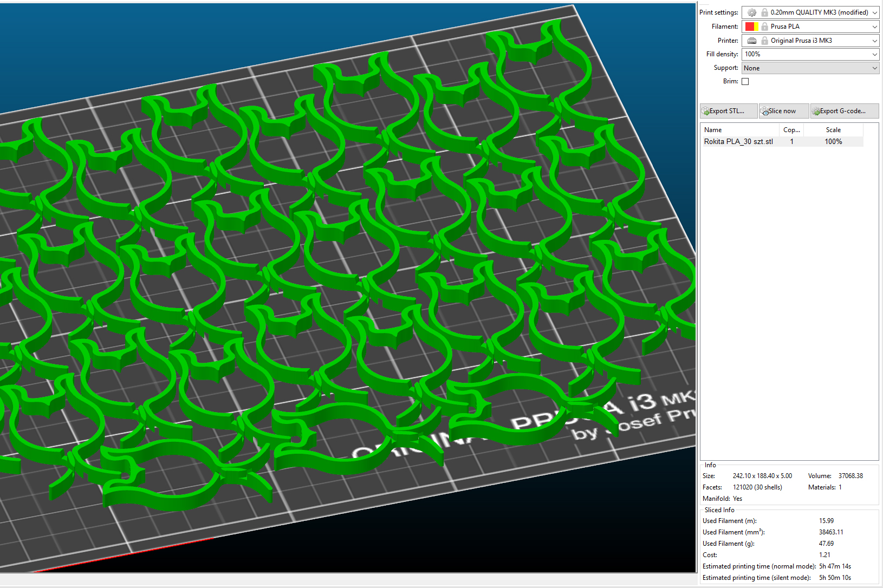Click the Materials value 1 in Info
Viewport: 883px width, 588px height.
[x=840, y=487]
